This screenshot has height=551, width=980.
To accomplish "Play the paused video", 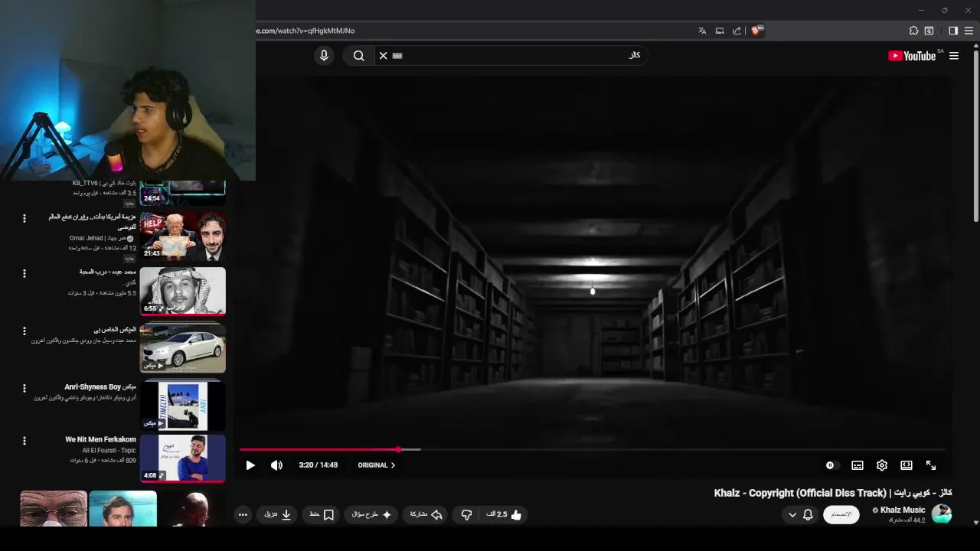I will [x=250, y=465].
